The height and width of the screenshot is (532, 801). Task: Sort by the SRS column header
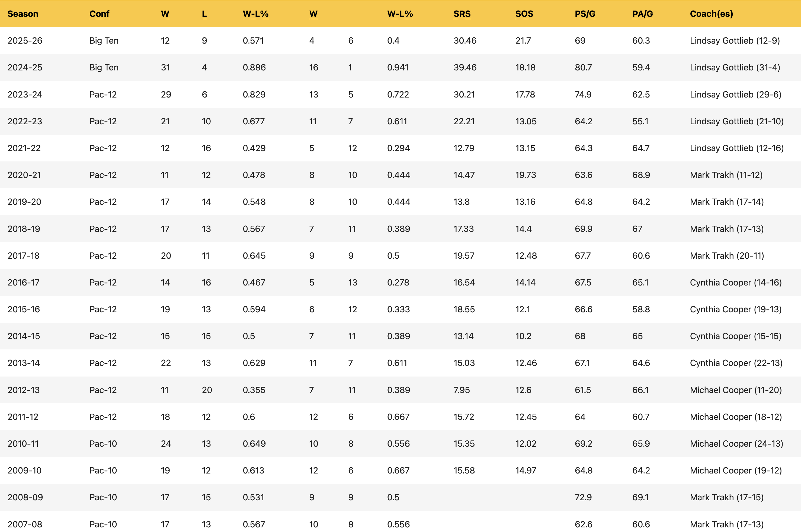[x=462, y=14]
